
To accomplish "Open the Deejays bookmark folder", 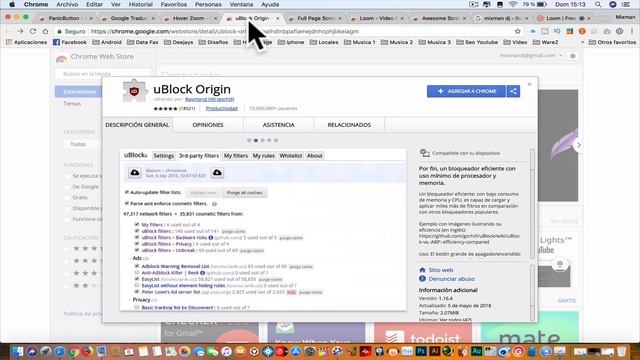I will click(x=178, y=42).
